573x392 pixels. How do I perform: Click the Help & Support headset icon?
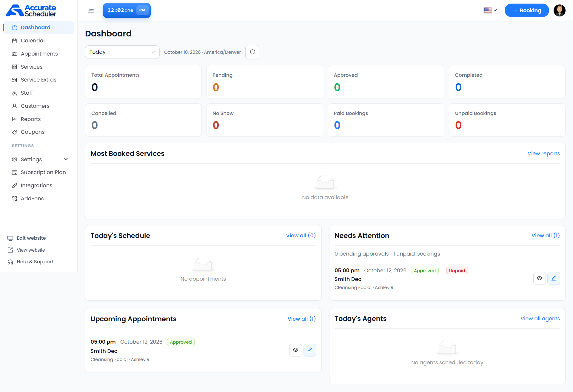(x=10, y=262)
